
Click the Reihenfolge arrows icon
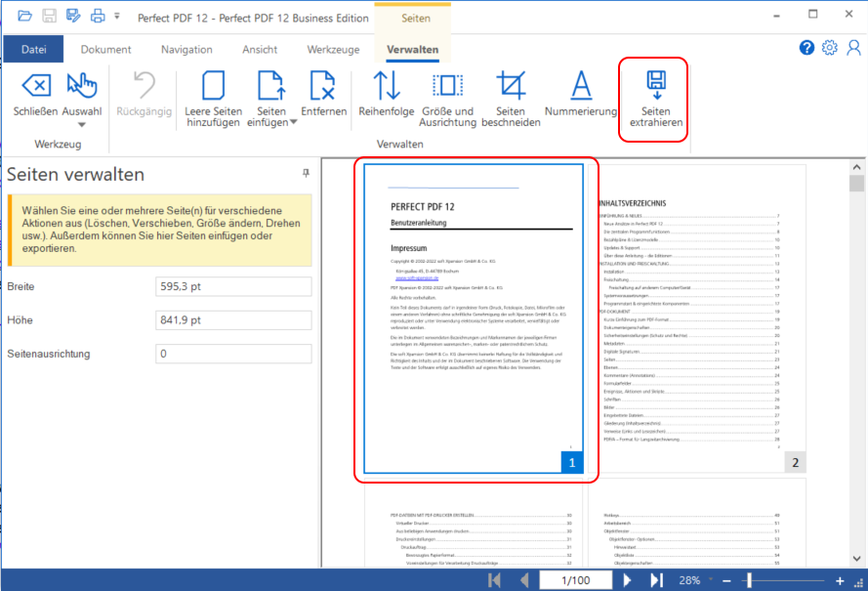[387, 86]
